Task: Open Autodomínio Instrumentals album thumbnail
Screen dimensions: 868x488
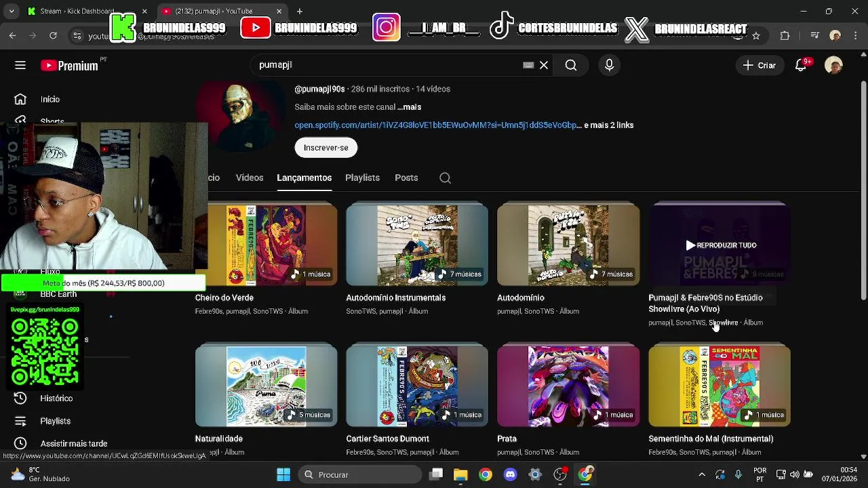Action: [x=417, y=245]
